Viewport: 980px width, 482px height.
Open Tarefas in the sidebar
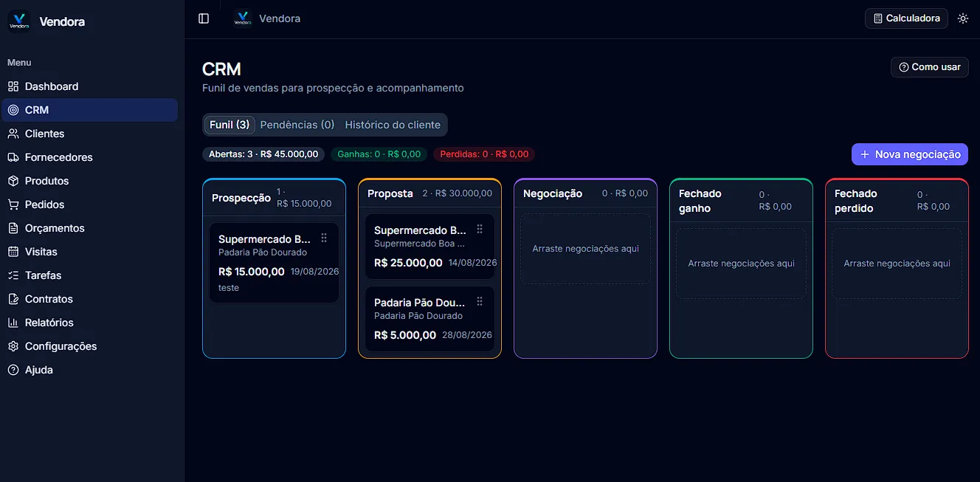point(89,275)
